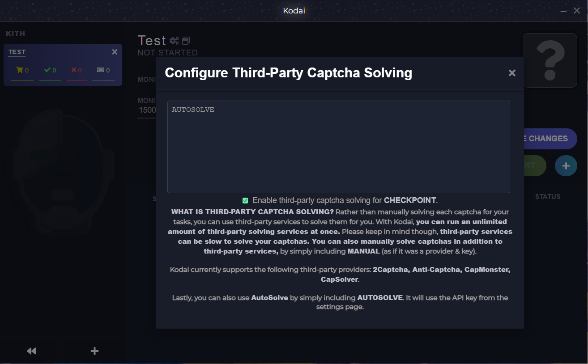588x364 pixels.
Task: Collapse sidebar with double-left arrow icon
Action: click(31, 351)
